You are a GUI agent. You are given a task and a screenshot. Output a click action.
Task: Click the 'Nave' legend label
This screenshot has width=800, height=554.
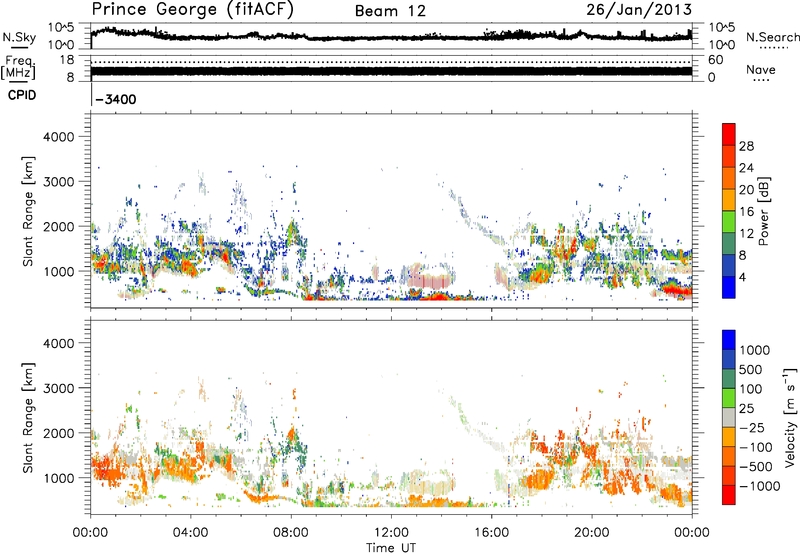[x=760, y=69]
